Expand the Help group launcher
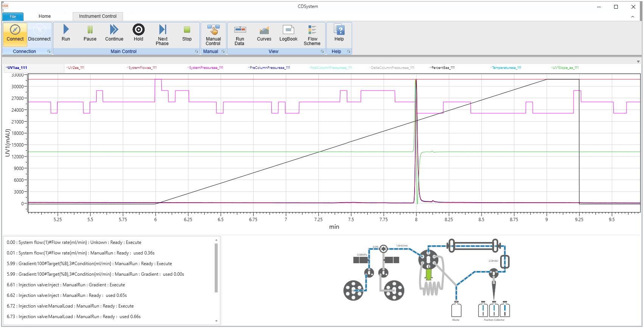Screen dimensions: 644x328 tap(349, 52)
